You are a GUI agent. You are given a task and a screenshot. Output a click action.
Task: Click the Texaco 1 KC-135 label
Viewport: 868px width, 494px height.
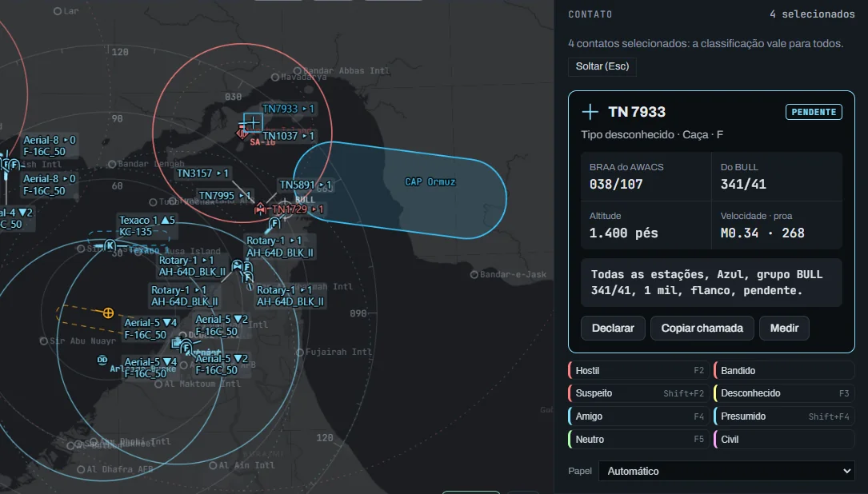146,225
